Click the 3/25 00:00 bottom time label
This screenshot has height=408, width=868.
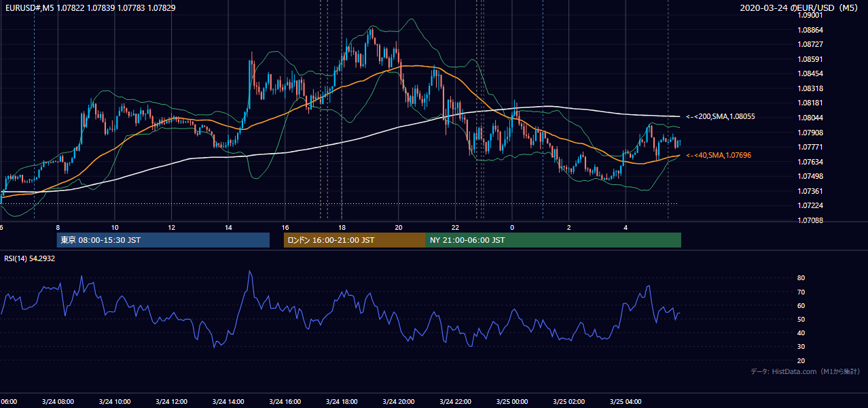pyautogui.click(x=511, y=402)
